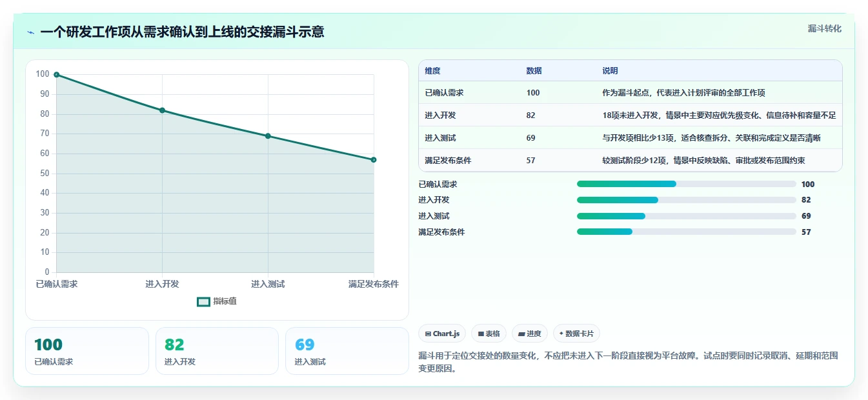Click the table value 82 for 进入开发
This screenshot has height=400, width=868.
530,115
